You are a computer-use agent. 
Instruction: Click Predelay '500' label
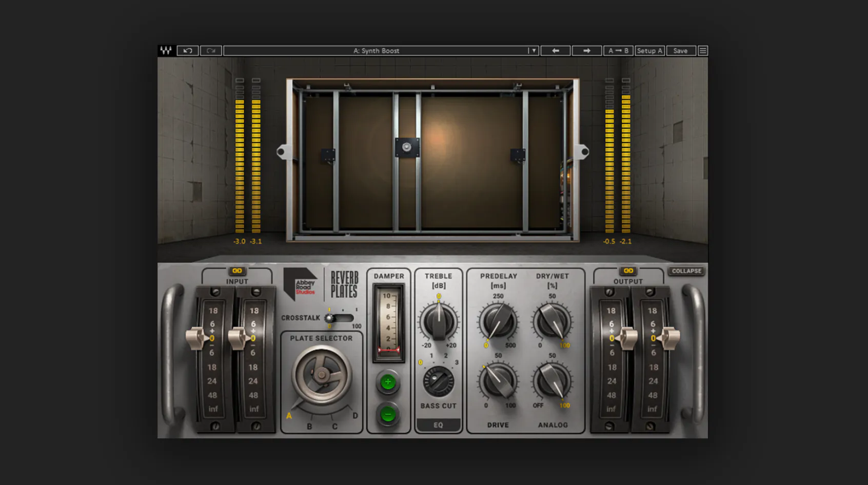tap(510, 345)
